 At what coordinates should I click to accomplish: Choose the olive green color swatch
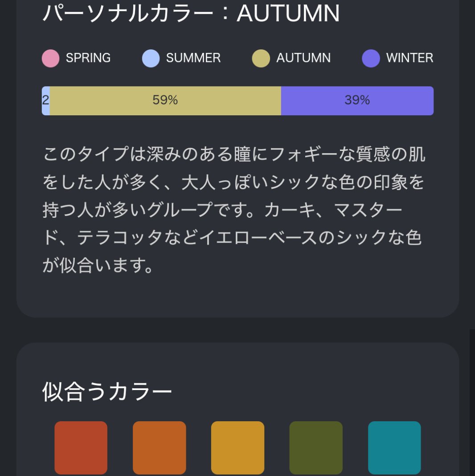tap(316, 448)
